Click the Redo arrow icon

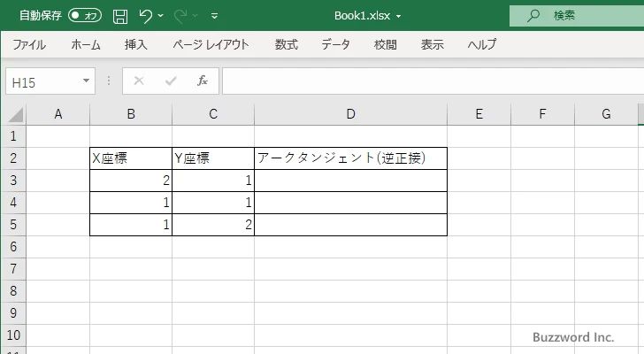[180, 16]
